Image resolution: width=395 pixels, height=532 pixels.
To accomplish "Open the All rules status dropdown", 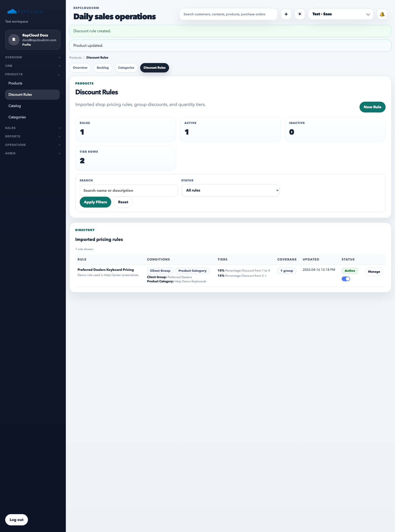I will 230,190.
